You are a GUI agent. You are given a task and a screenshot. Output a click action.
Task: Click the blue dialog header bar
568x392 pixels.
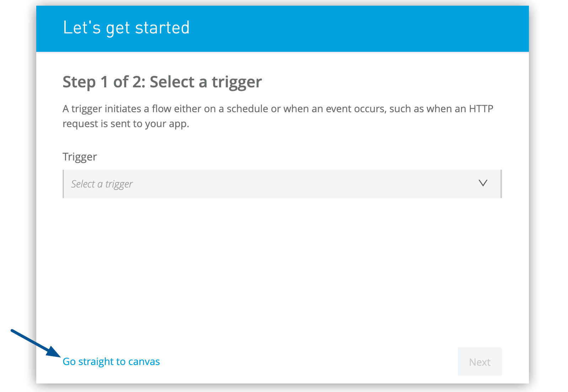[355, 28]
